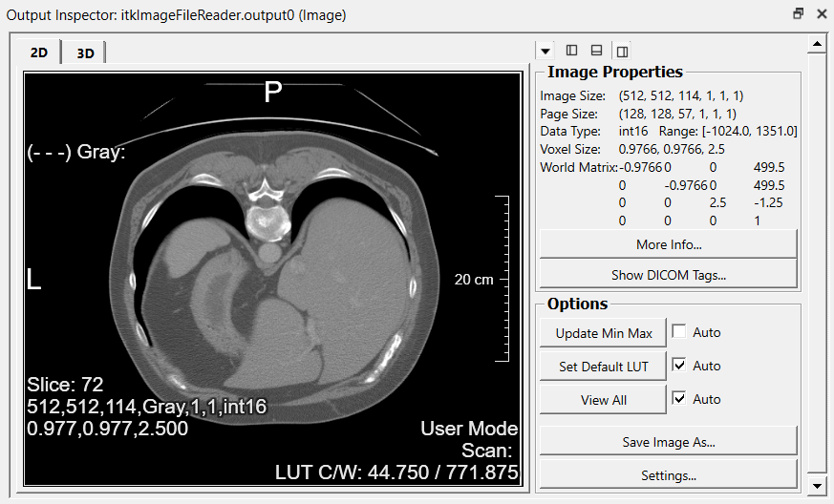
Task: Undock the Output Inspector panel
Action: (x=798, y=14)
